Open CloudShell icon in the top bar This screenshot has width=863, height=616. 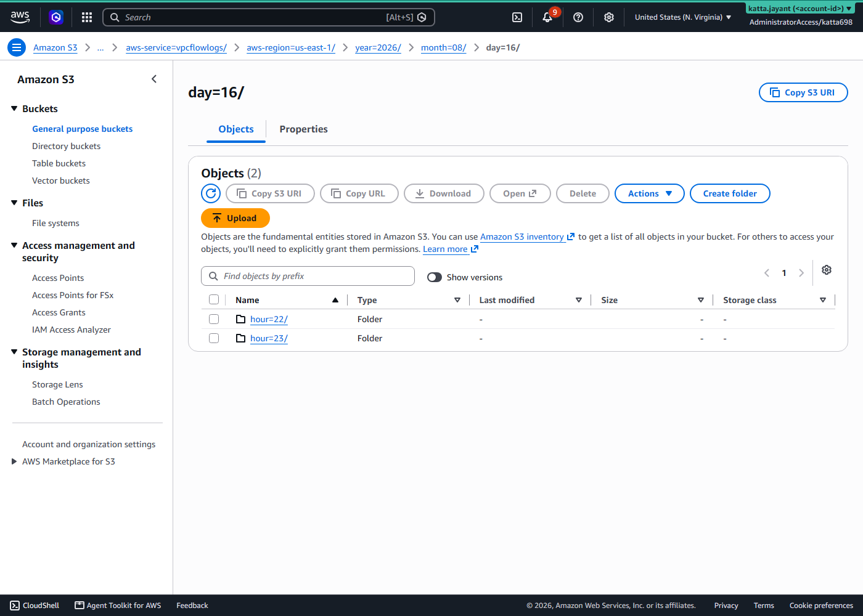[x=517, y=17]
